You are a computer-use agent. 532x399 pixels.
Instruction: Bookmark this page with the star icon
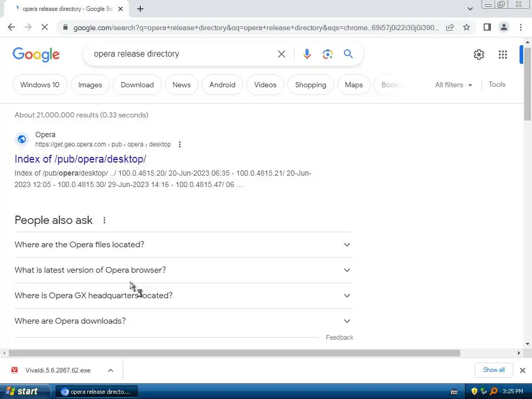pos(467,27)
